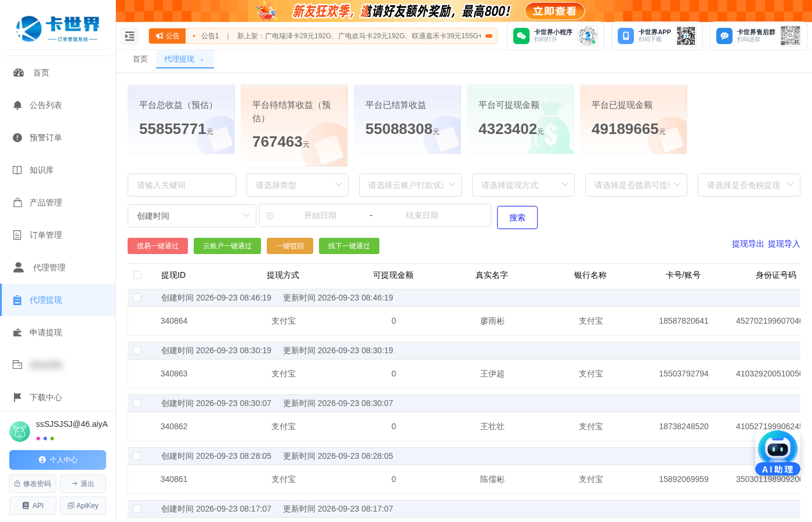This screenshot has height=522, width=812.
Task: Open 代理提现 in the sidebar menu
Action: click(58, 300)
